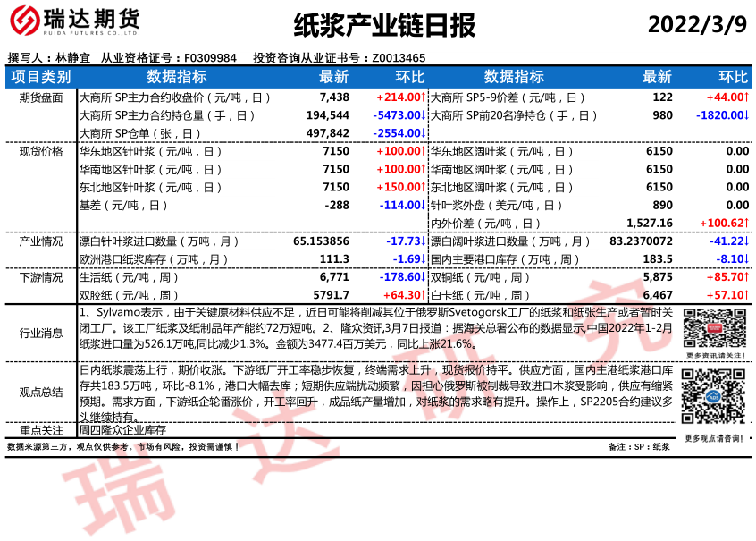Click the date 2022/3/9 in the header
Image resolution: width=756 pixels, height=541 pixels.
[x=696, y=24]
